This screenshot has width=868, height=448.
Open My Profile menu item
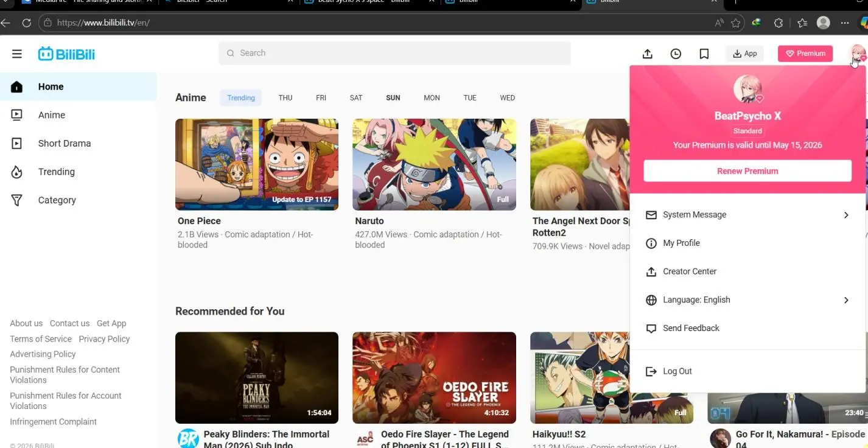click(x=747, y=243)
